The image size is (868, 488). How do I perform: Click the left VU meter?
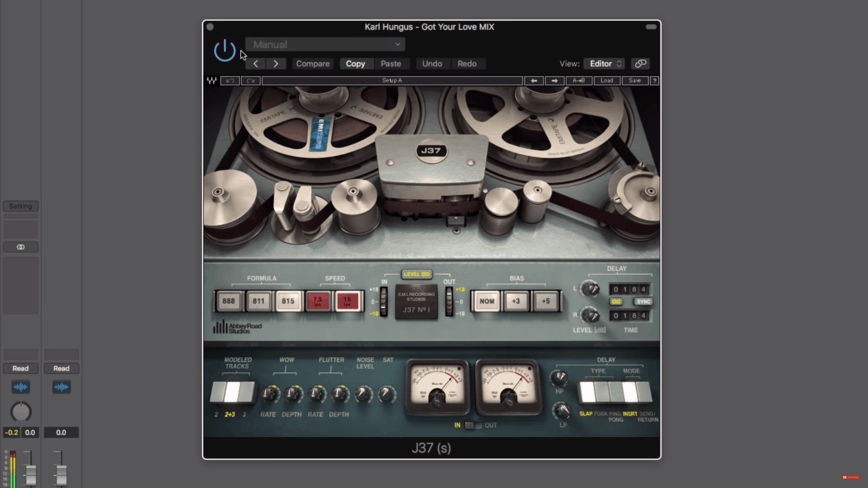(437, 387)
